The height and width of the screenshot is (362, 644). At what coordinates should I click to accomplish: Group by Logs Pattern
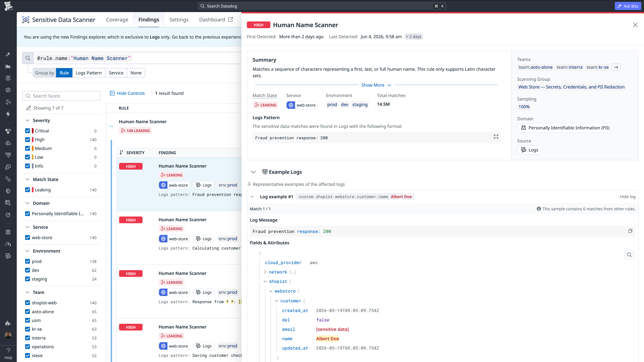coord(89,73)
